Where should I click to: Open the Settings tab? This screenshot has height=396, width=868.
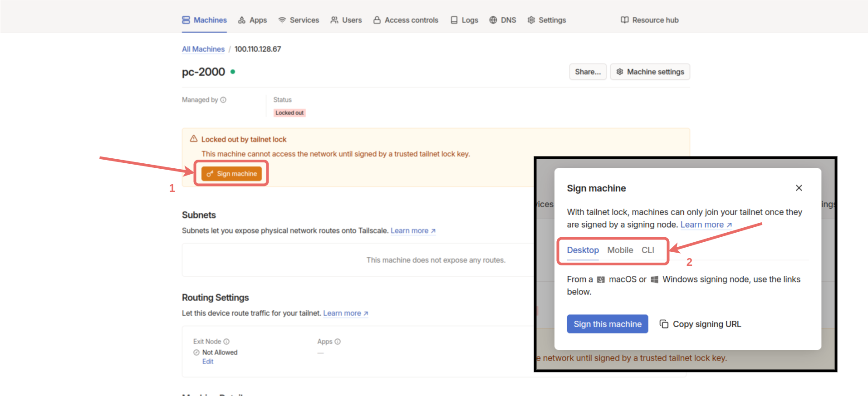tap(547, 20)
